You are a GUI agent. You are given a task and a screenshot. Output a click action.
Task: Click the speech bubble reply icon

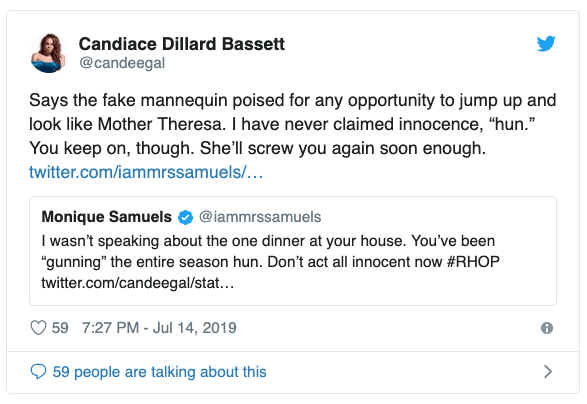[38, 372]
